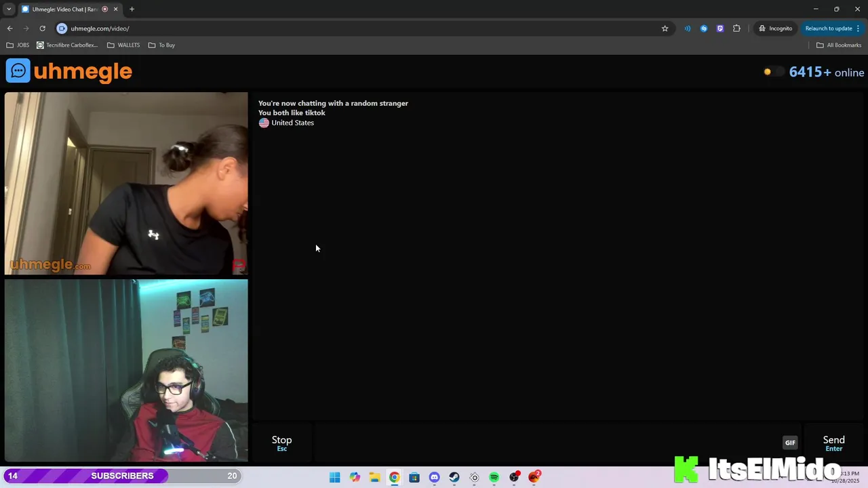Open Chrome three-dot menu
The height and width of the screenshot is (488, 868).
click(x=858, y=28)
